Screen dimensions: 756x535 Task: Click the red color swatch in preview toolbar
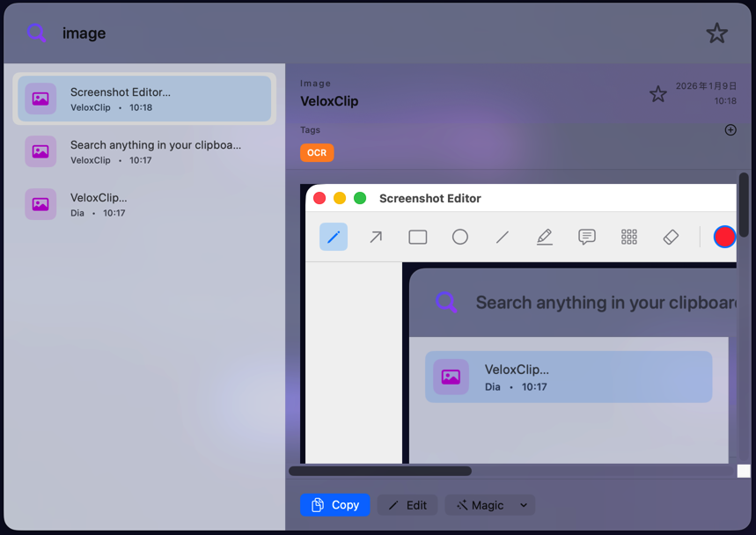(x=724, y=237)
